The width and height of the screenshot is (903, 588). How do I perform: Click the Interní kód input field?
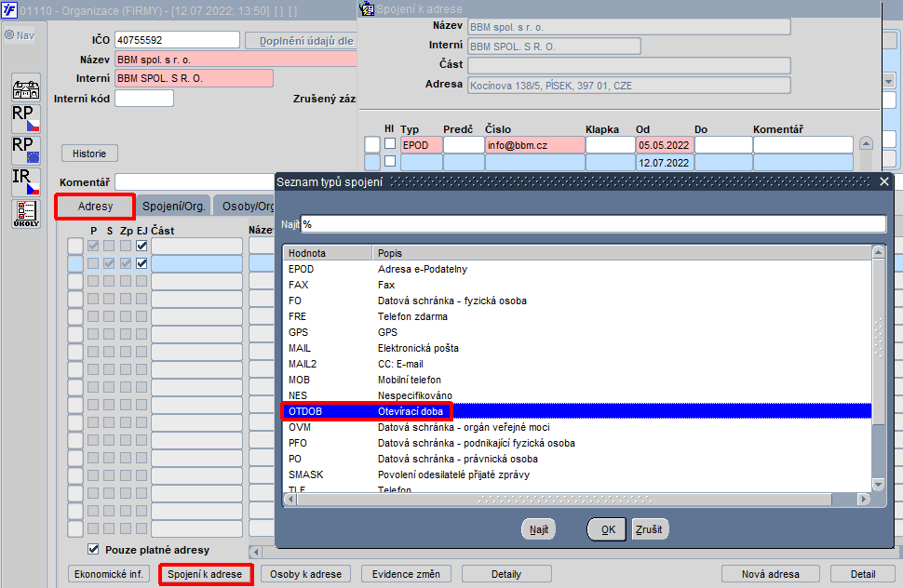click(x=144, y=99)
